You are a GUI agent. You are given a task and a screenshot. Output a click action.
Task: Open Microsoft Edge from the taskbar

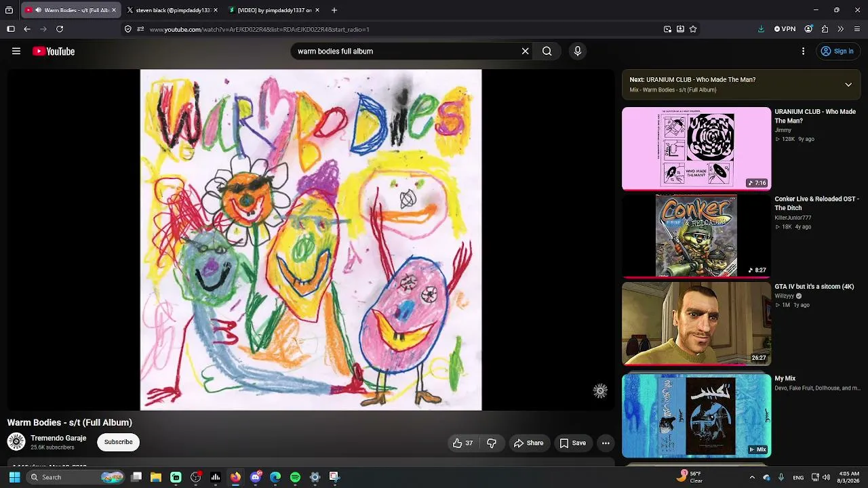coord(275,477)
